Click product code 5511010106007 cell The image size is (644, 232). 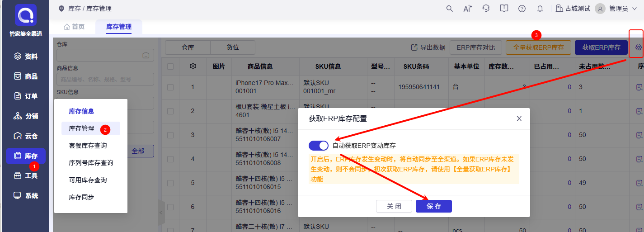click(258, 139)
